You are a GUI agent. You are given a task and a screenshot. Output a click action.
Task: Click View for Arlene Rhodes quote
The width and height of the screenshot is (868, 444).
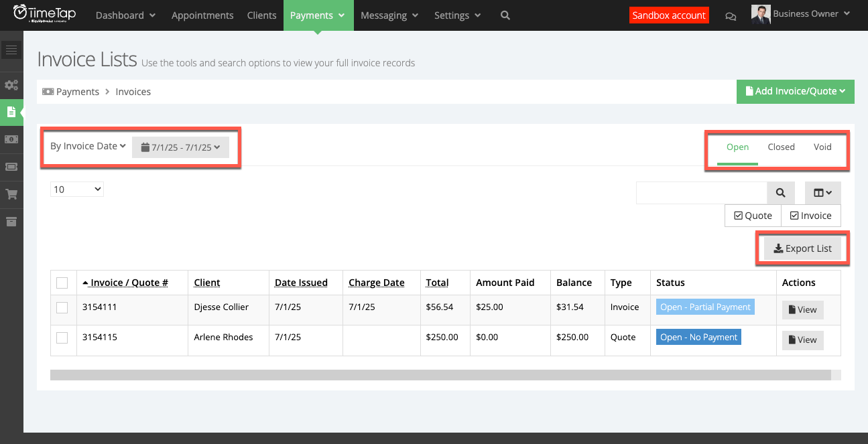tap(802, 340)
